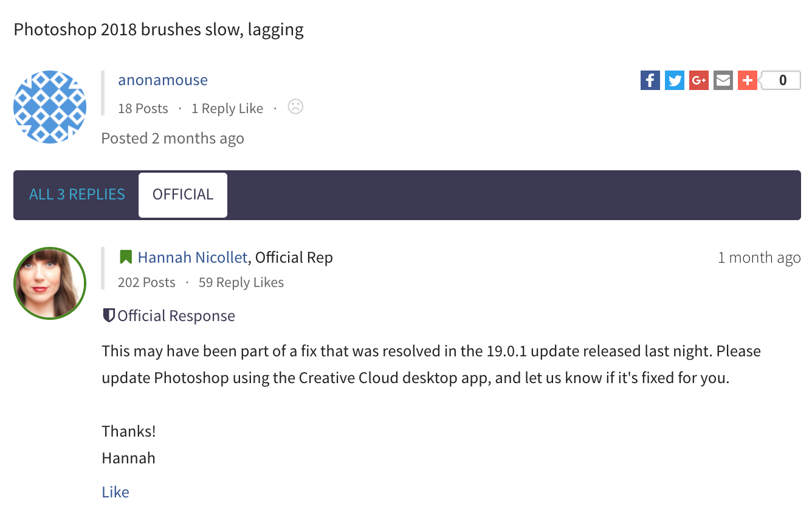Open anonamouse's profile link

pyautogui.click(x=163, y=80)
